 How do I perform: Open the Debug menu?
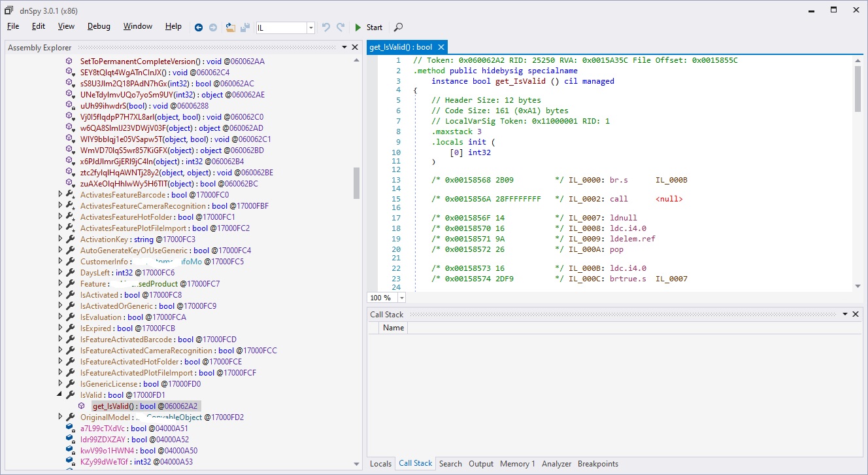99,26
